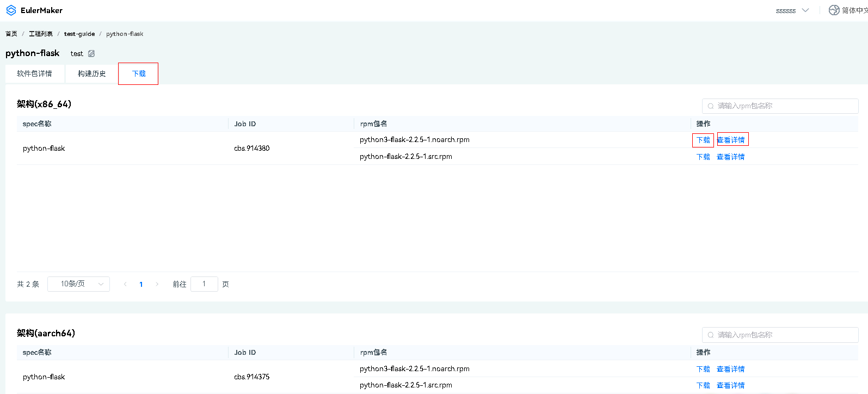
Task: Select the 下载 tab
Action: tap(138, 73)
